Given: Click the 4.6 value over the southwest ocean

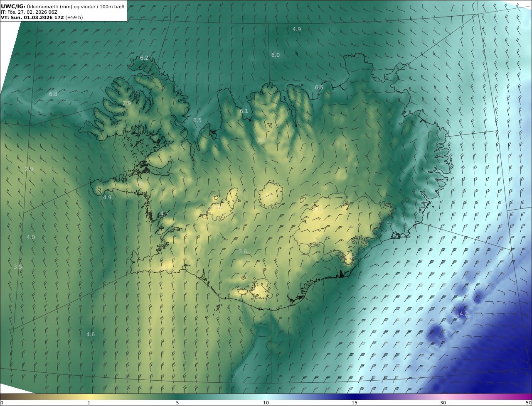Looking at the screenshot, I should pyautogui.click(x=91, y=335).
